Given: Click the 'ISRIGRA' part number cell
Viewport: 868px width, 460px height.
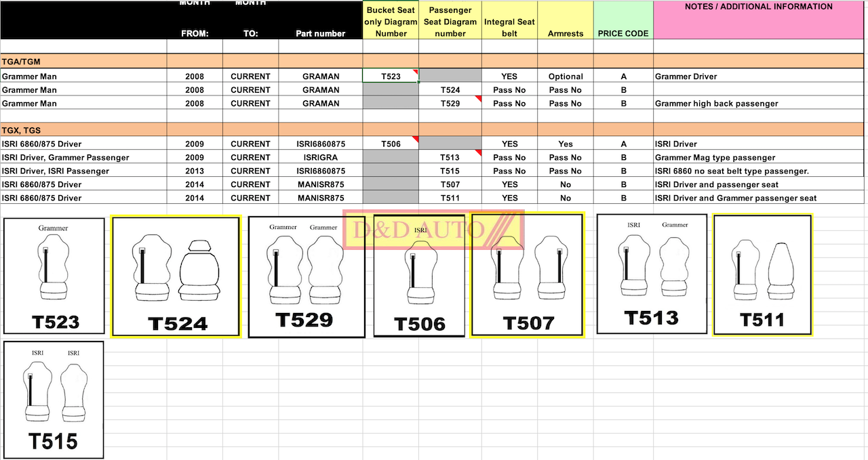Looking at the screenshot, I should pos(321,157).
